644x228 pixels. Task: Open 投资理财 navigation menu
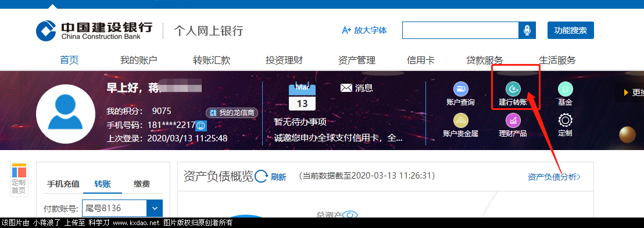coord(284,60)
